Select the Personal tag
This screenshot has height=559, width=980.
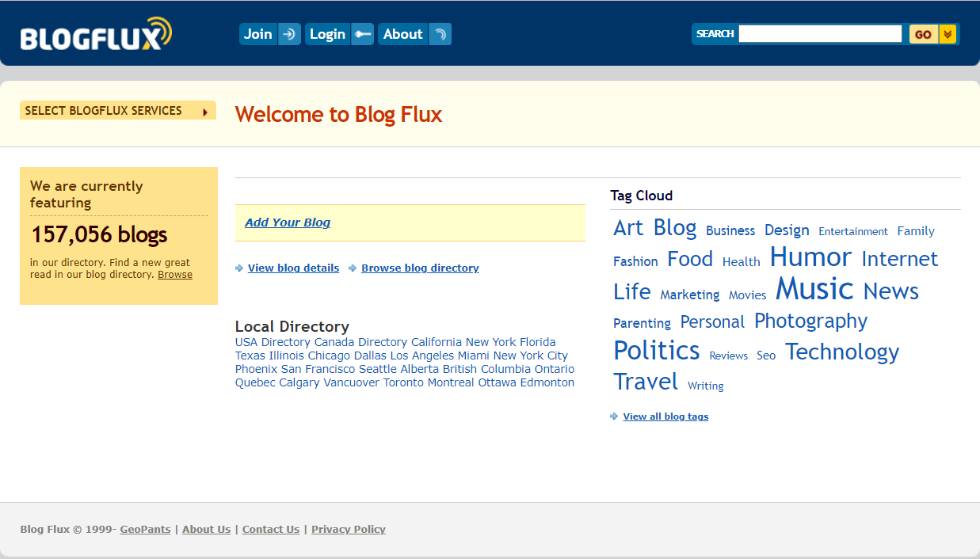712,322
